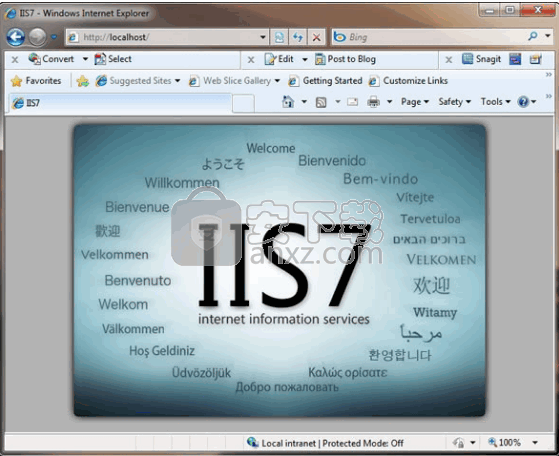The width and height of the screenshot is (559, 456).
Task: Expand the dropdown beside the privacy icon
Action: point(473,443)
